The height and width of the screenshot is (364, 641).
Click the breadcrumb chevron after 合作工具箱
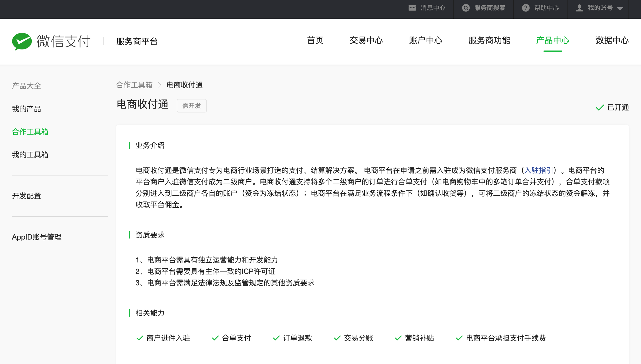[160, 85]
